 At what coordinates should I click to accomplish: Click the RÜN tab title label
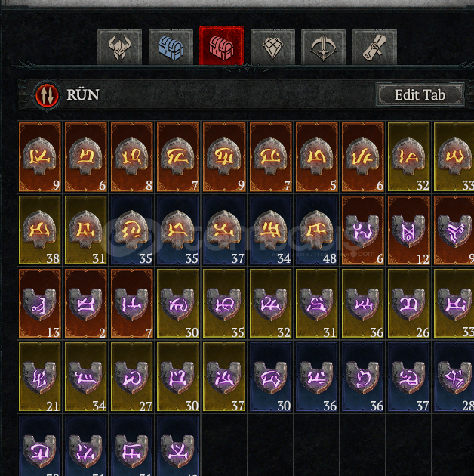[x=83, y=94]
